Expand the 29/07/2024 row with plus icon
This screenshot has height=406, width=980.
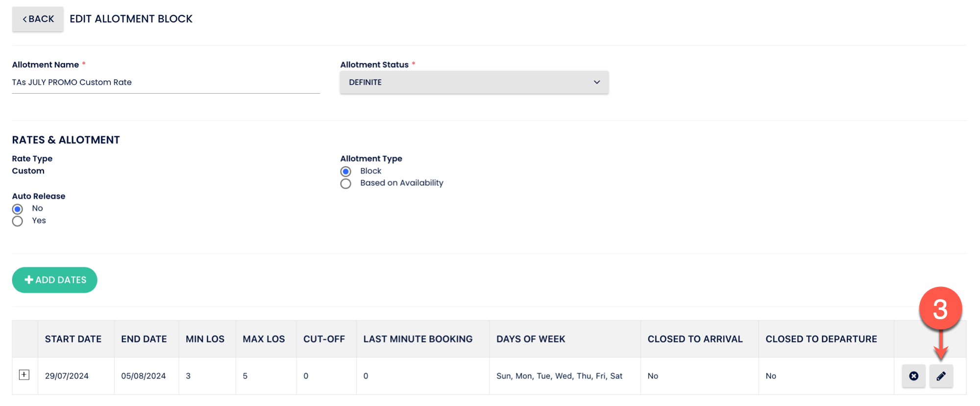click(x=24, y=375)
